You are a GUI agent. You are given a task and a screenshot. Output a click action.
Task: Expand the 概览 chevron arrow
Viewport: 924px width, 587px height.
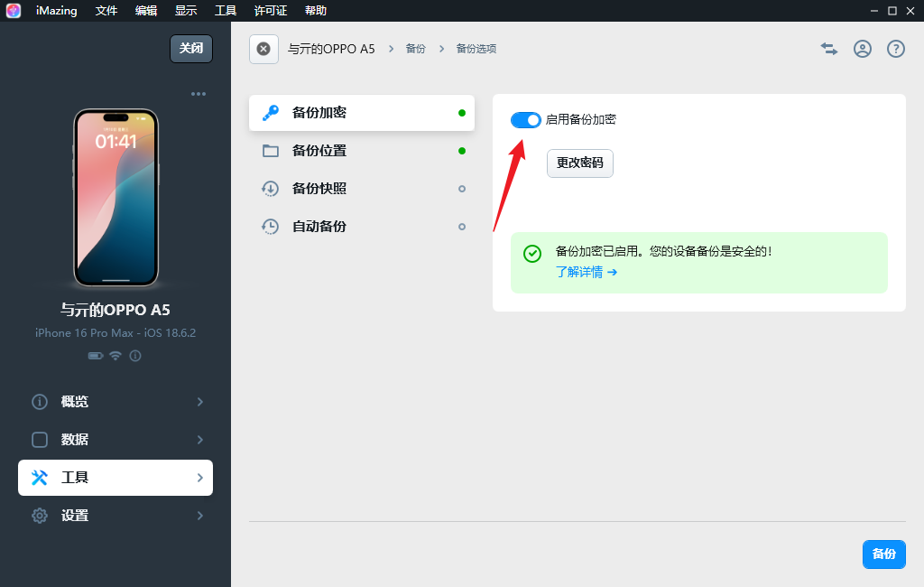coord(200,402)
